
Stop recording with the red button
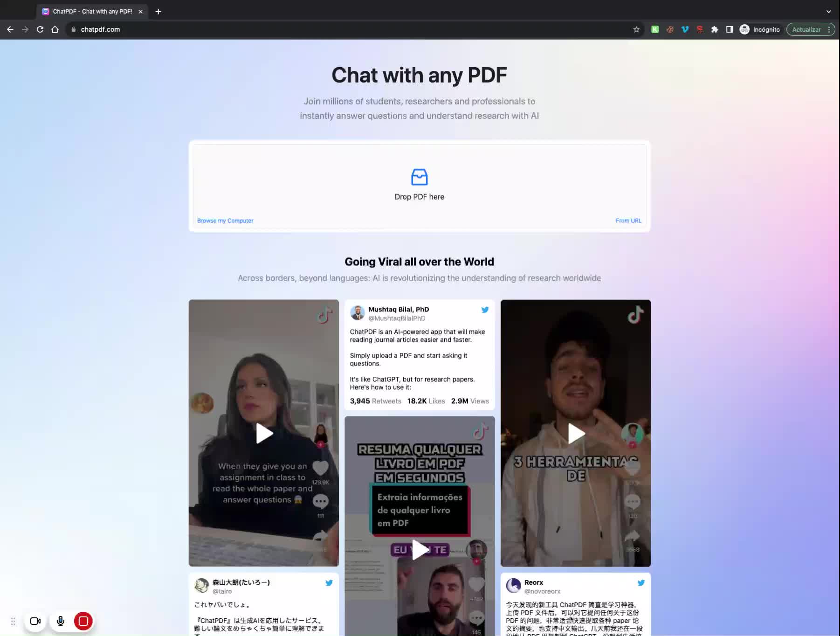pos(83,621)
